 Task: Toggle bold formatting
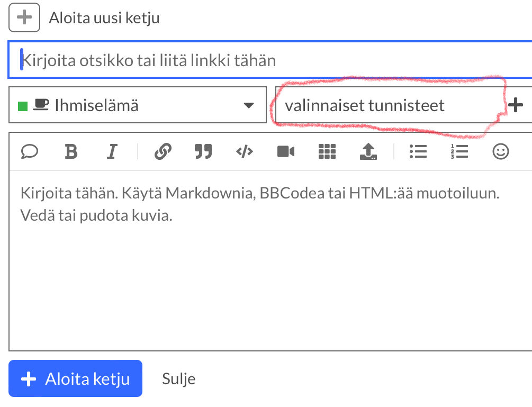point(71,152)
